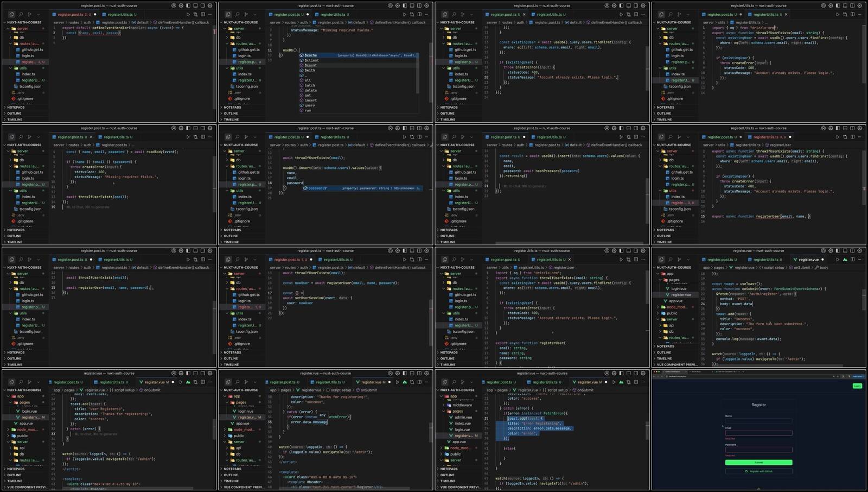Switch to the 'register.post.ts 2, U' tab
This screenshot has width=868, height=492.
(74, 15)
